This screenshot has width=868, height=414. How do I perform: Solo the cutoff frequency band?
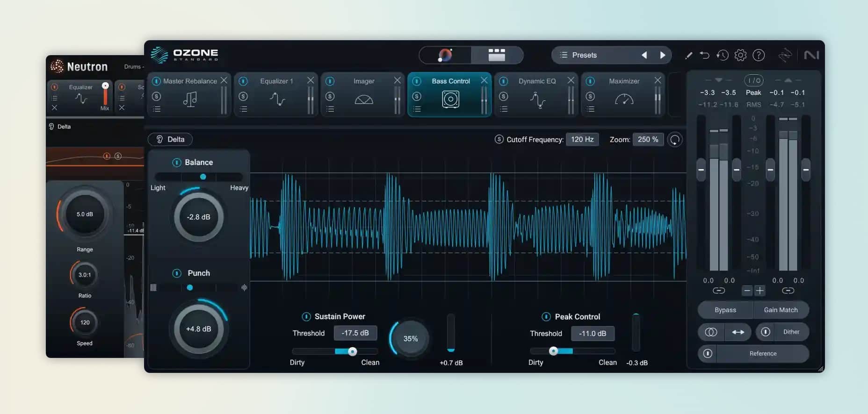(499, 139)
